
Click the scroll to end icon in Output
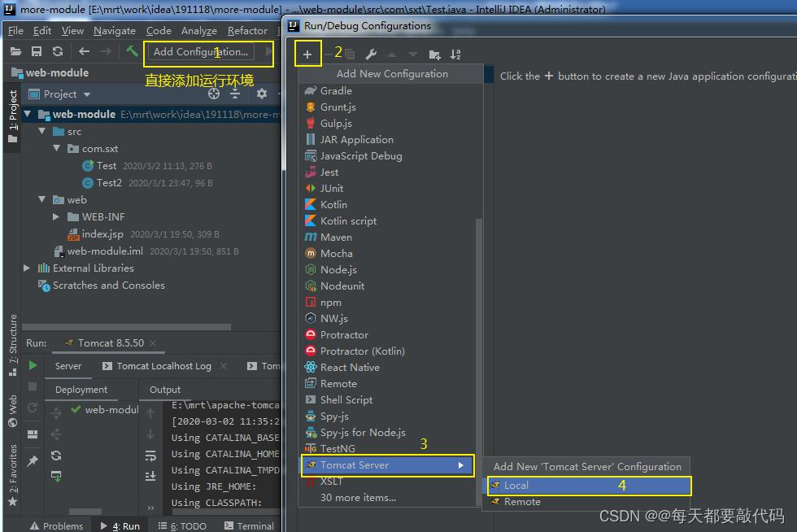tap(150, 476)
